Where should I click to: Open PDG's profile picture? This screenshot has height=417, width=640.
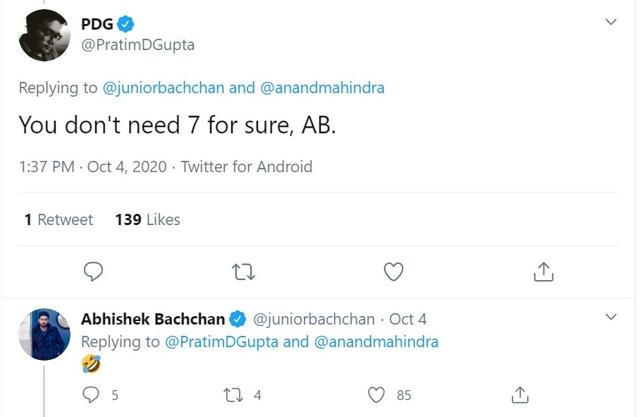click(44, 35)
